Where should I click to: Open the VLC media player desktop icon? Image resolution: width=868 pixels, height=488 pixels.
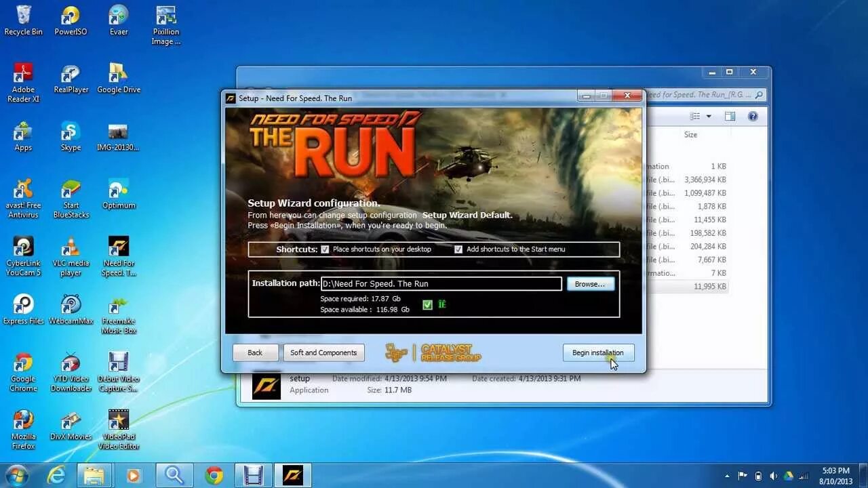point(71,256)
